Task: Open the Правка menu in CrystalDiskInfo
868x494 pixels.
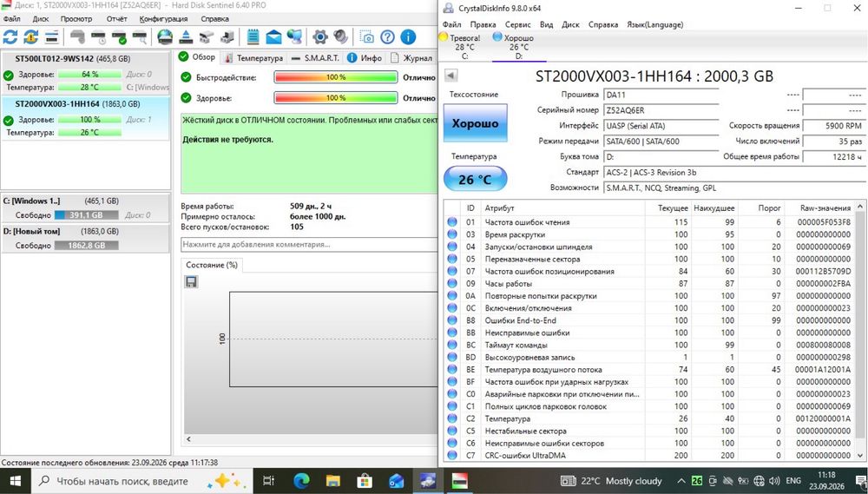Action: click(483, 24)
